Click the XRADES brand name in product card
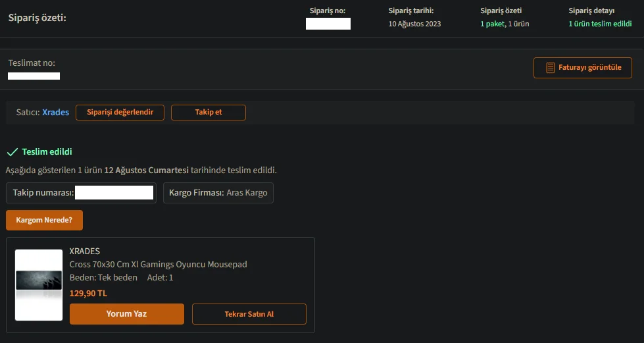 point(85,251)
